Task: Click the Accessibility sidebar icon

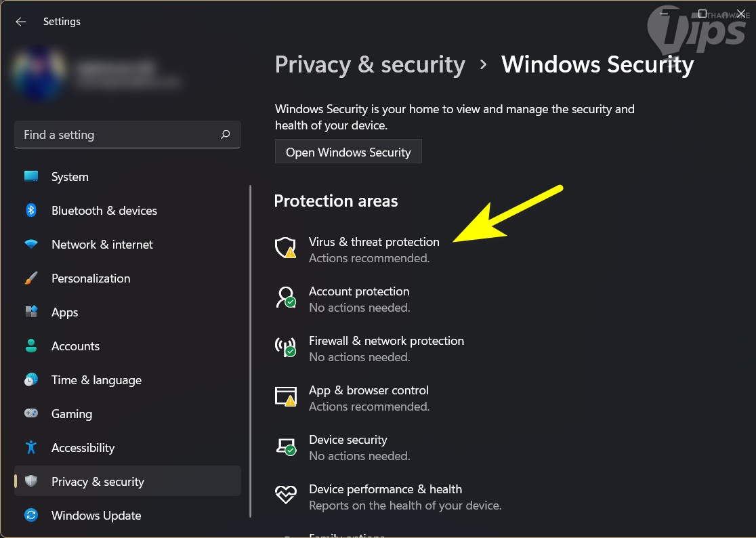Action: tap(31, 448)
